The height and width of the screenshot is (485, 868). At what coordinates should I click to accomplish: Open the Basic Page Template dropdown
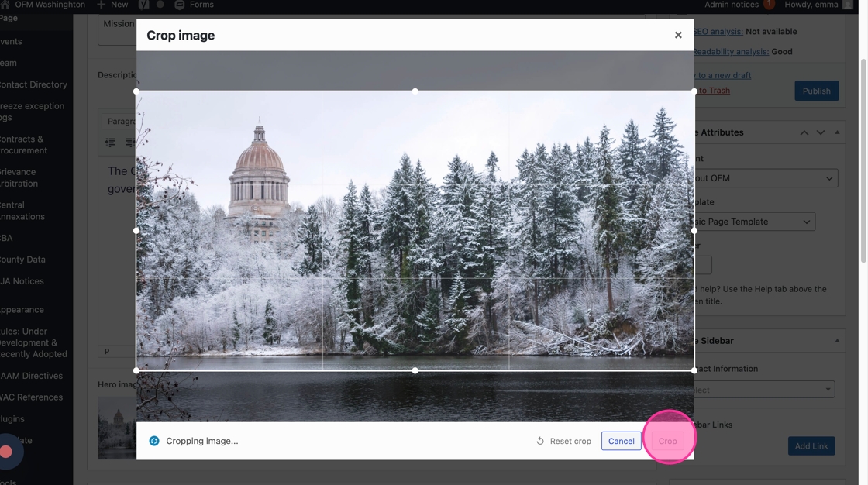(754, 222)
